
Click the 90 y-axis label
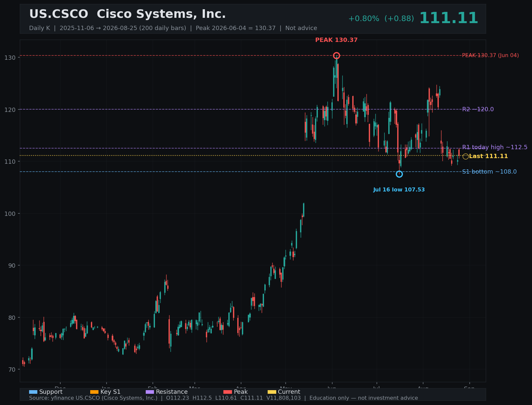(x=13, y=265)
